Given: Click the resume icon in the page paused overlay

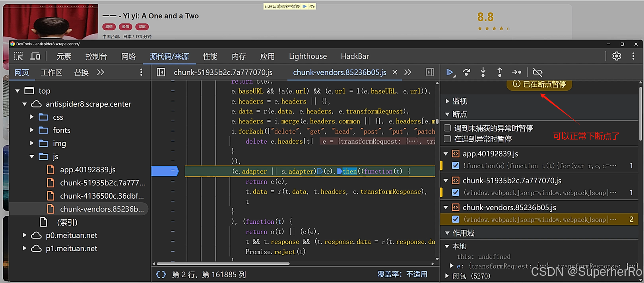Looking at the screenshot, I should [x=305, y=6].
